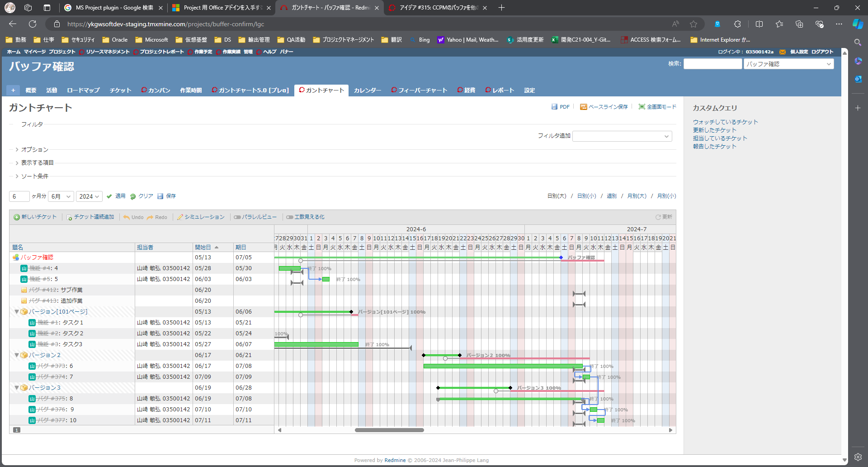
Task: Click the 検索 search input field
Action: point(712,64)
